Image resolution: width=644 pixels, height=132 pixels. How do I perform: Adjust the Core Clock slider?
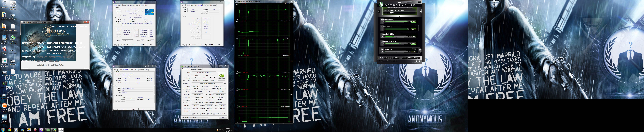(396, 36)
